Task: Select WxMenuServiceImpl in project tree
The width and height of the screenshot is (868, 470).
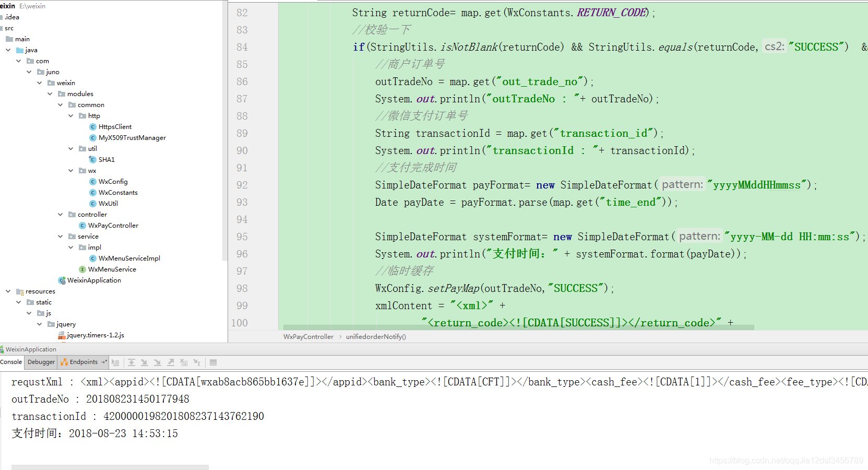Action: (129, 258)
